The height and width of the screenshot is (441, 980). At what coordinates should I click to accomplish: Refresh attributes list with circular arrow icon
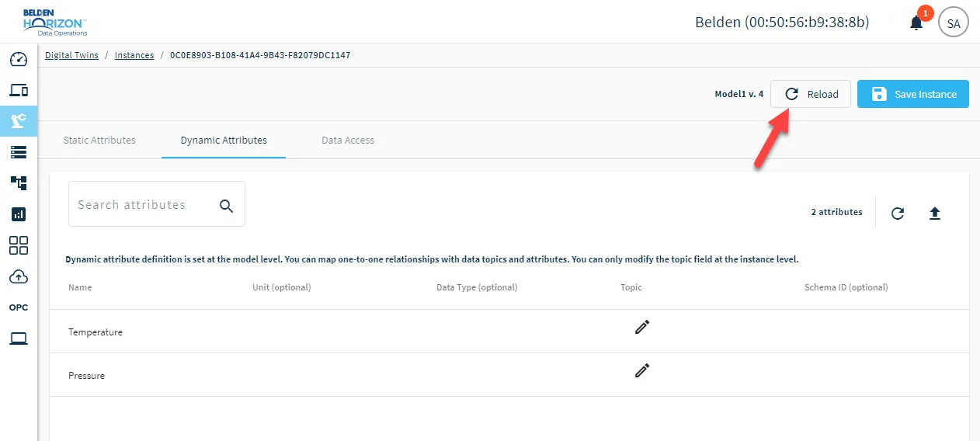click(x=898, y=213)
